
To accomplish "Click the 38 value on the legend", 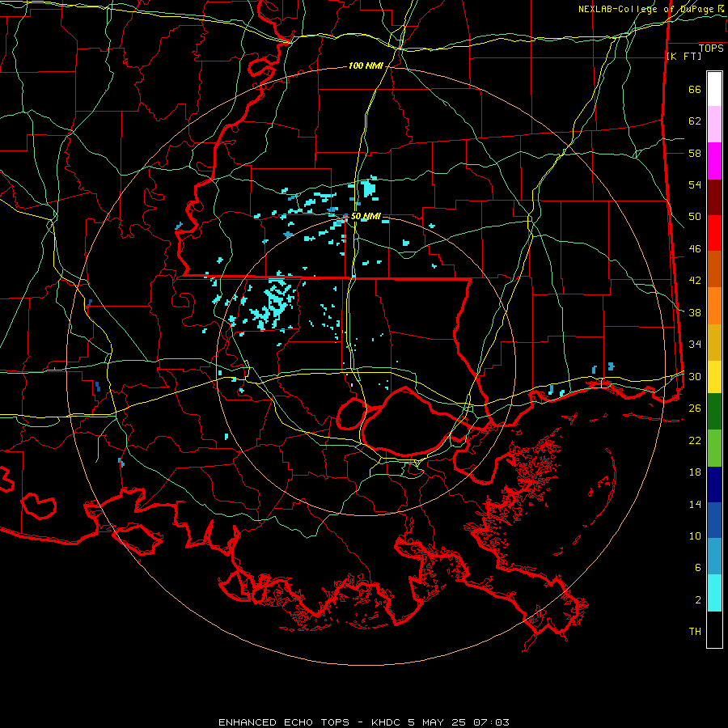I will 695,312.
